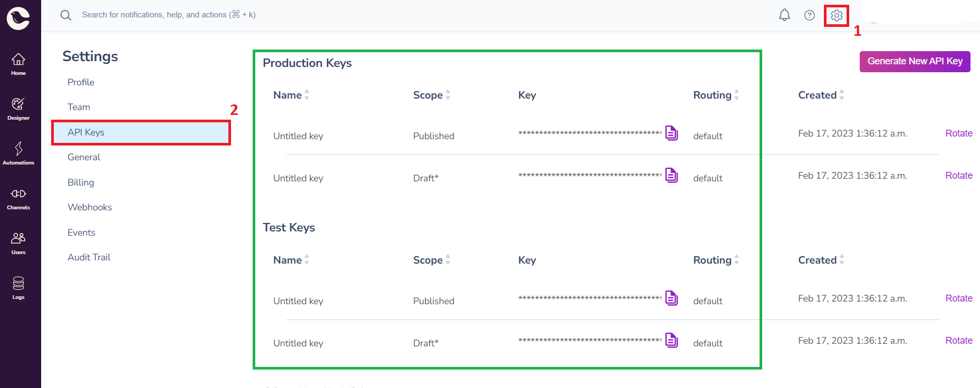Viewport: 980px width, 388px height.
Task: Open the Home section from the sidebar
Action: click(18, 62)
